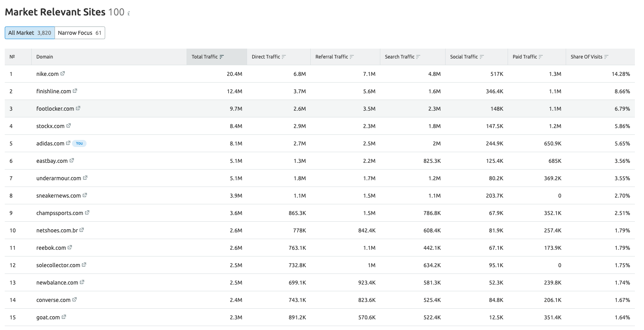Open external link icon next to finishline.com
This screenshot has width=644, height=330.
[75, 91]
